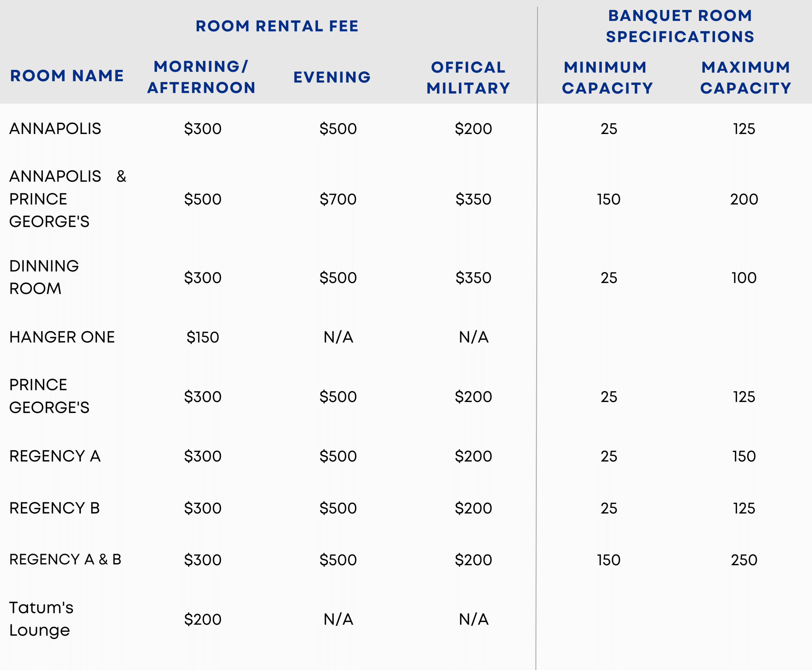Click the BANQUET ROOM SPECIFICATIONS heading

680,26
